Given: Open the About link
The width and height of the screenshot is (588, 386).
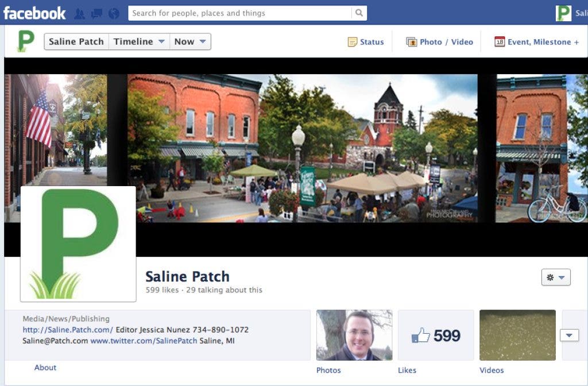Looking at the screenshot, I should coord(45,368).
